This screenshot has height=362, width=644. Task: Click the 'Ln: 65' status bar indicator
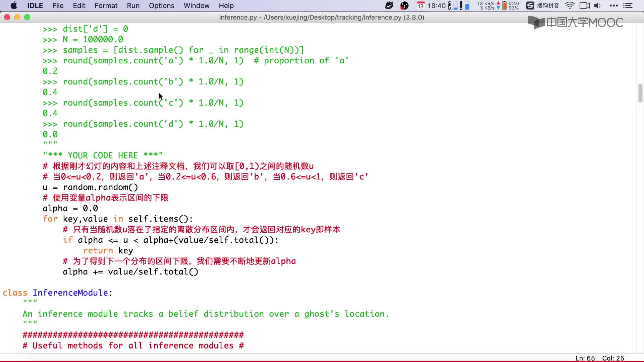coord(585,358)
